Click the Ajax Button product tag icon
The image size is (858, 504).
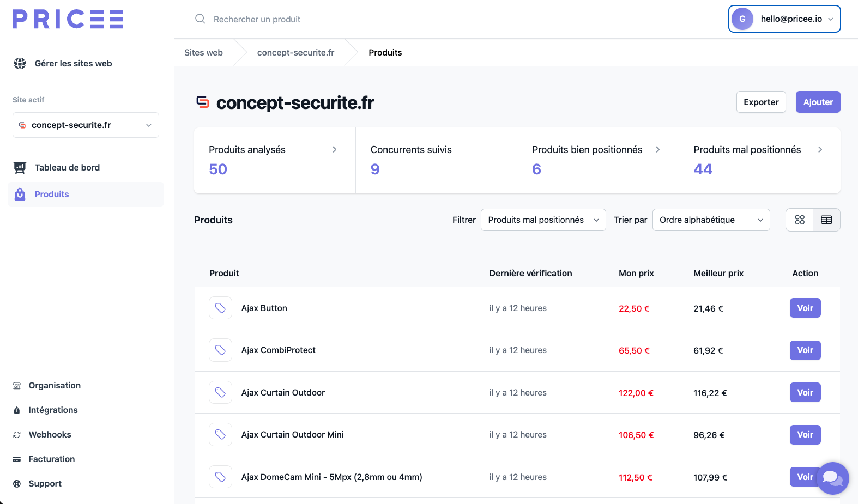click(220, 308)
